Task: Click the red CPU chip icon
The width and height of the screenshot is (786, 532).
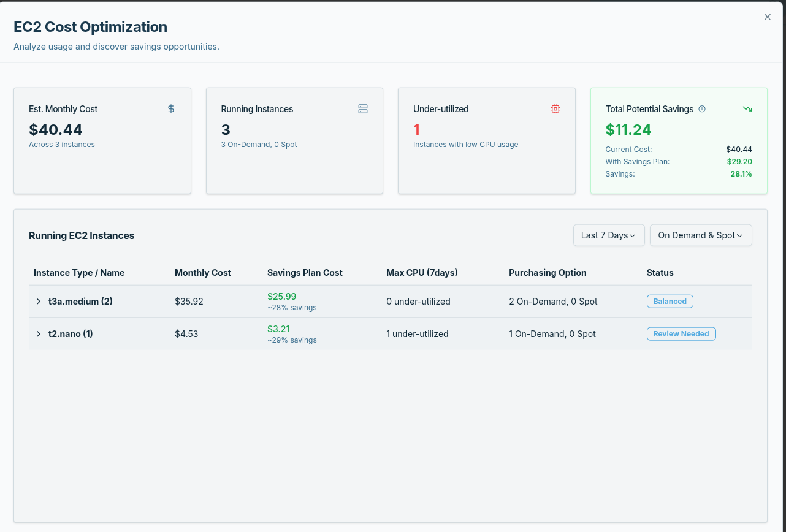Action: (x=555, y=108)
